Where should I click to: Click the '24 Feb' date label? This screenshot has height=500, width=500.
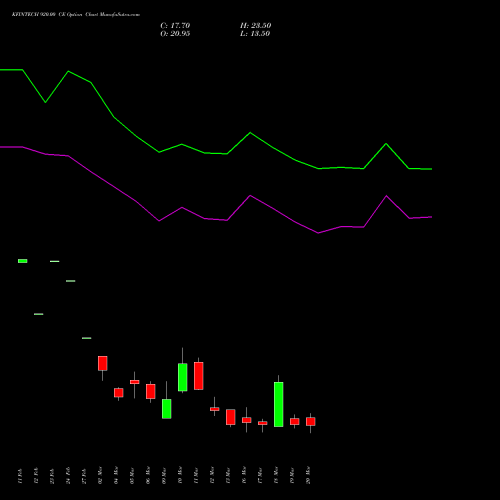click(68, 476)
